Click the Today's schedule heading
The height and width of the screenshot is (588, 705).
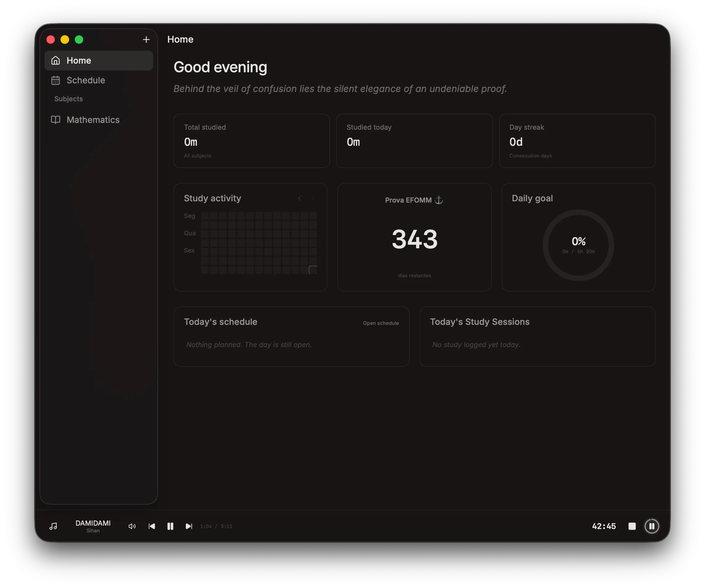point(221,322)
